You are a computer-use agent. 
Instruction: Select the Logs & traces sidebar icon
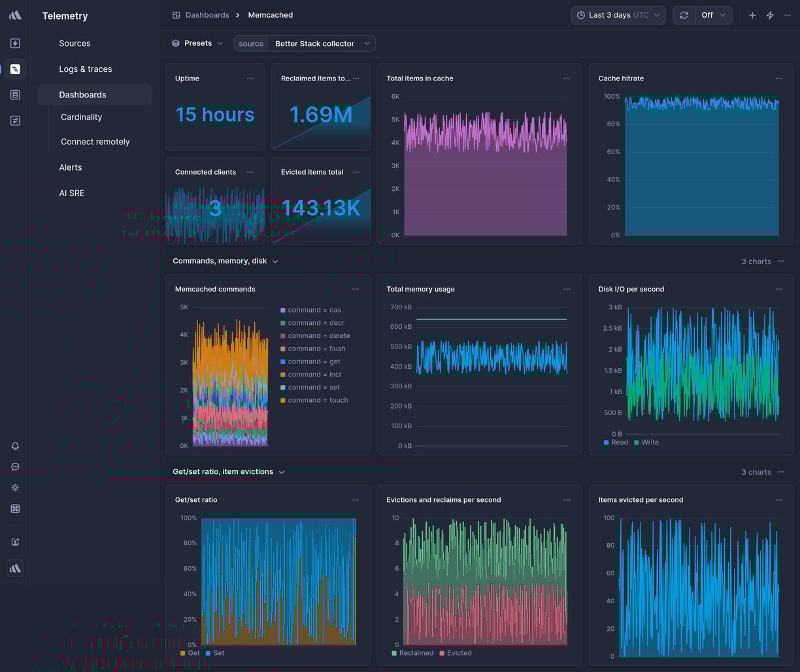click(x=14, y=69)
